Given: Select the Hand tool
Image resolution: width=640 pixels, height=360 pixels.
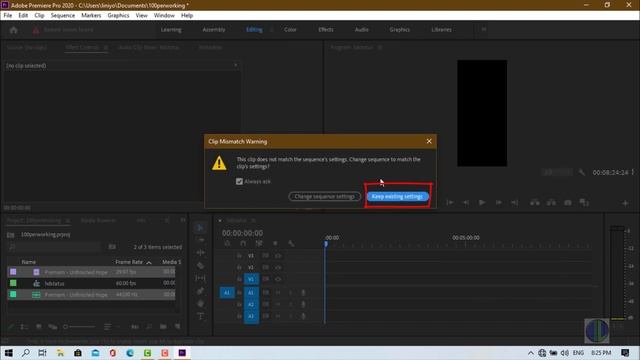Looking at the screenshot, I should pos(200,304).
